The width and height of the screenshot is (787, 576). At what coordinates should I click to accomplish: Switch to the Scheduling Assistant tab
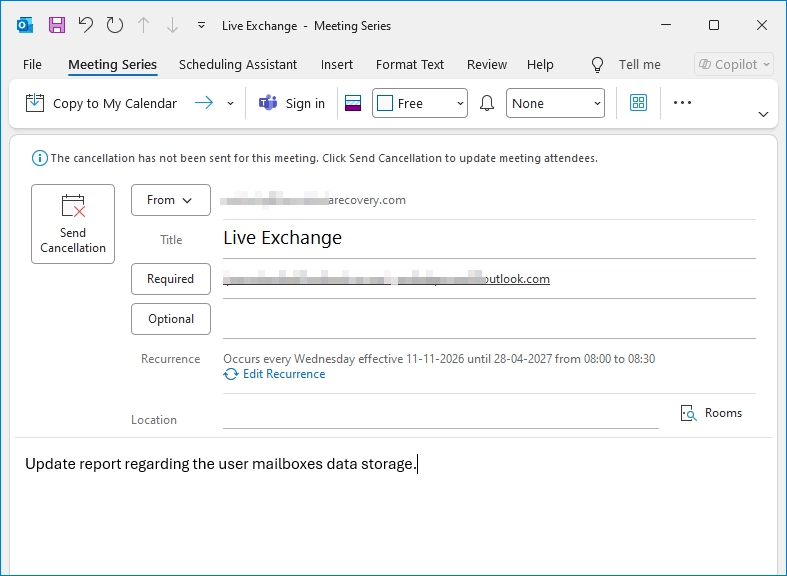pos(238,64)
